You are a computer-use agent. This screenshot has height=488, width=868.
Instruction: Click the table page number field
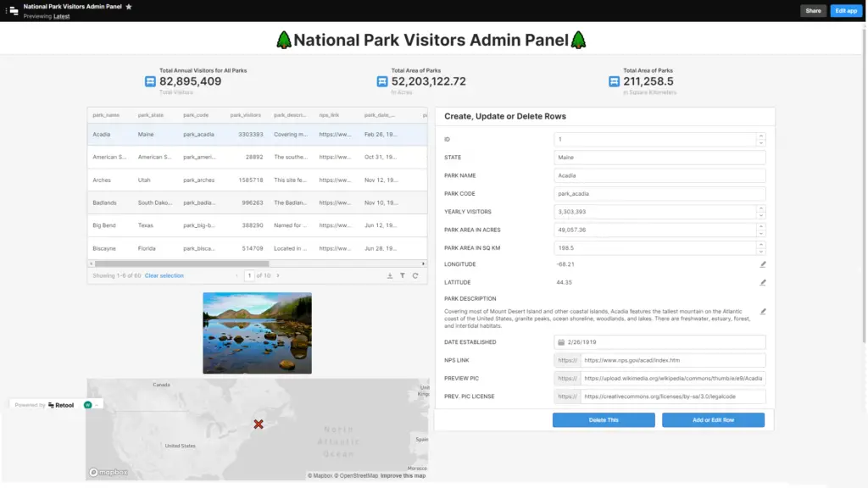click(249, 275)
